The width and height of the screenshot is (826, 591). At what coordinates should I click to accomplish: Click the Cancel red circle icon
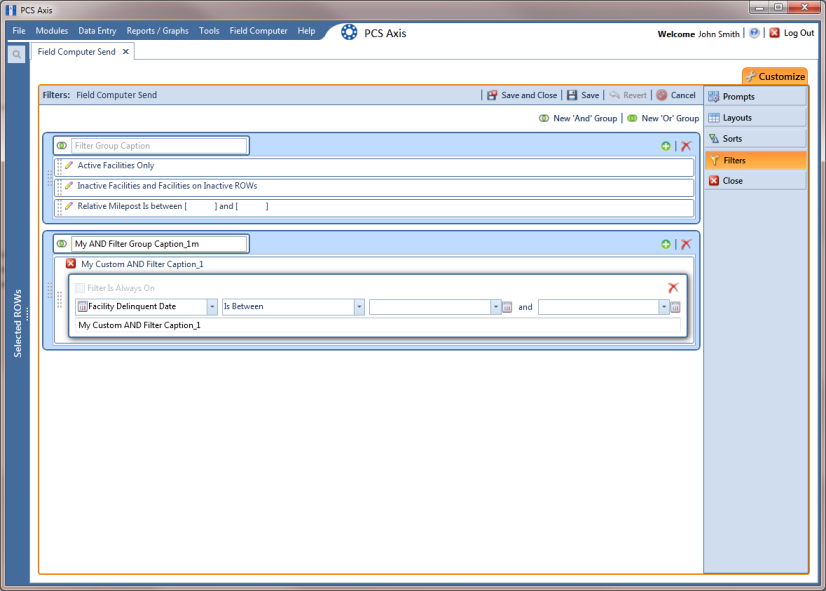click(662, 95)
